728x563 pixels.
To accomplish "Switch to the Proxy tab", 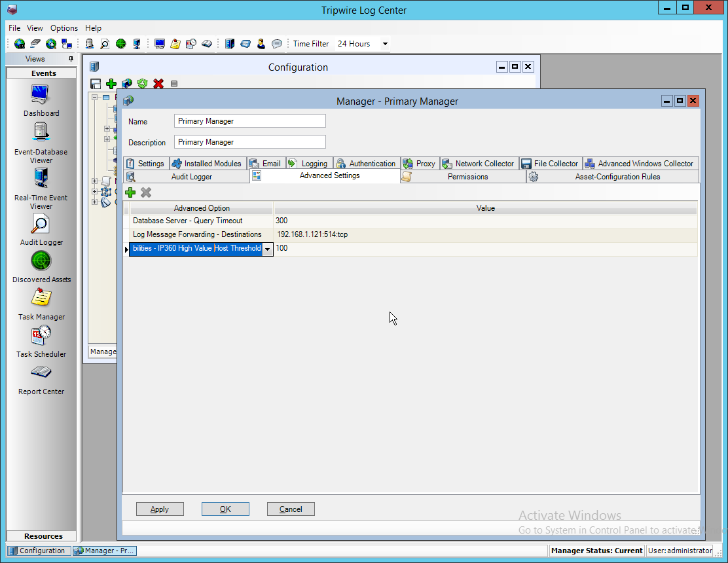I will (420, 164).
